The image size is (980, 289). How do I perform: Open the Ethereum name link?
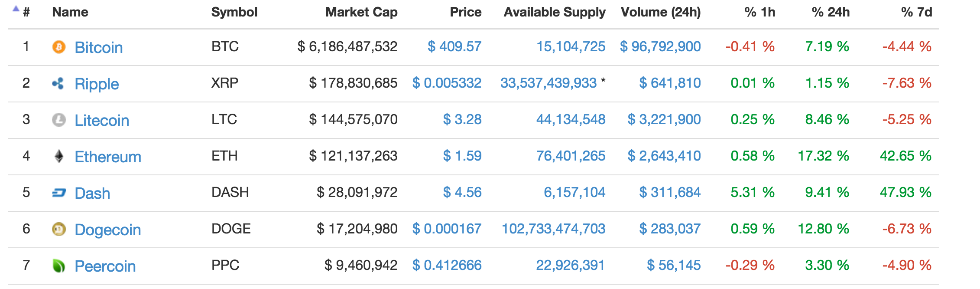click(x=108, y=157)
